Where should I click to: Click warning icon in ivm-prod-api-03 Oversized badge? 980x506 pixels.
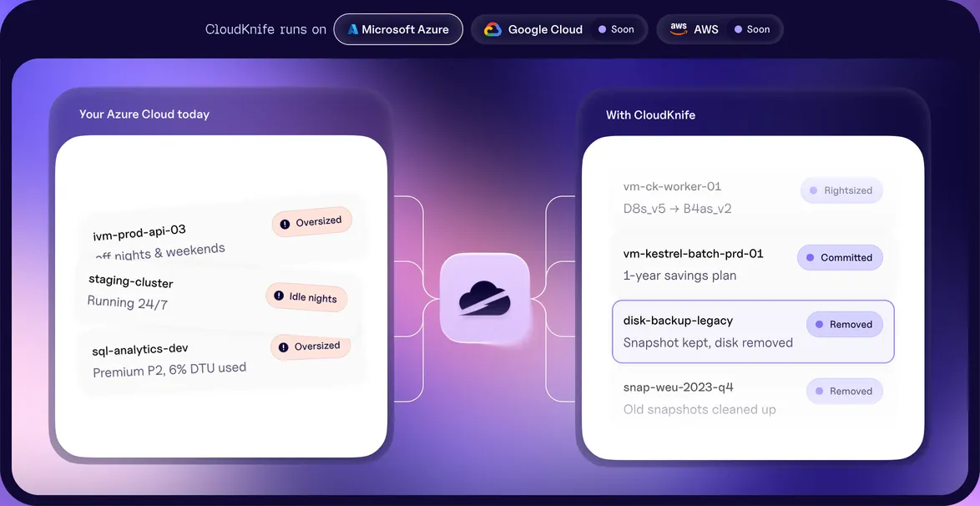point(285,224)
